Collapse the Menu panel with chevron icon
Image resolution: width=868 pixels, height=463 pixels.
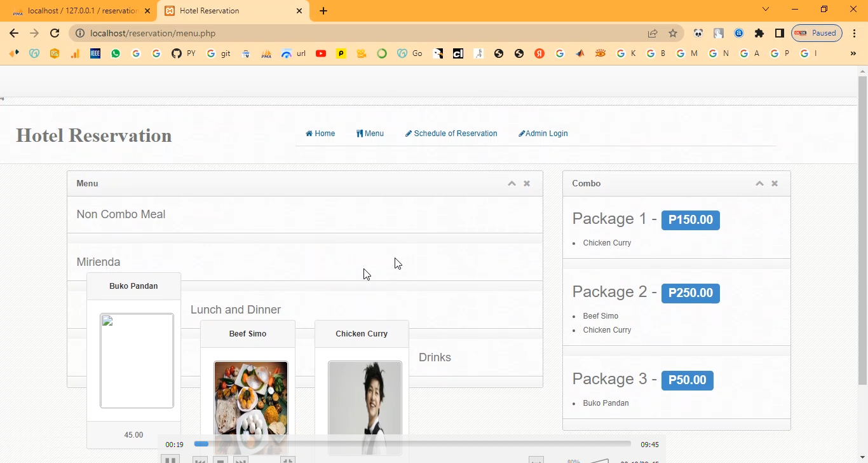point(512,184)
